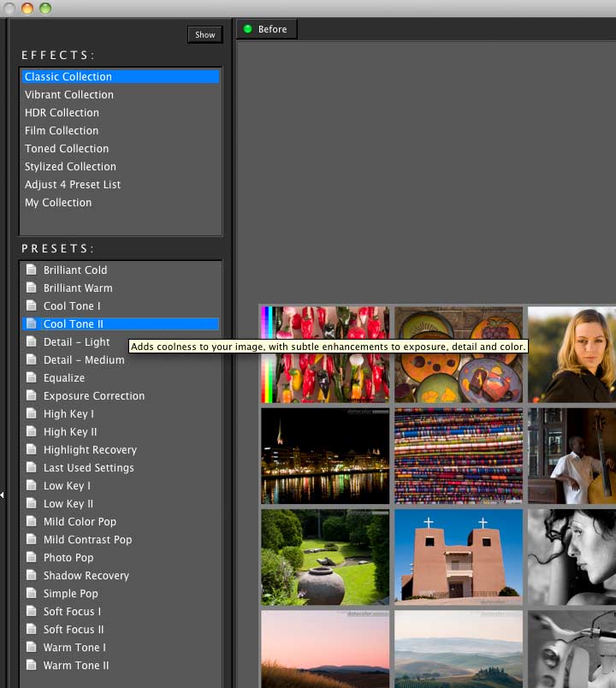Select the night city waterfront thumbnail

click(325, 456)
